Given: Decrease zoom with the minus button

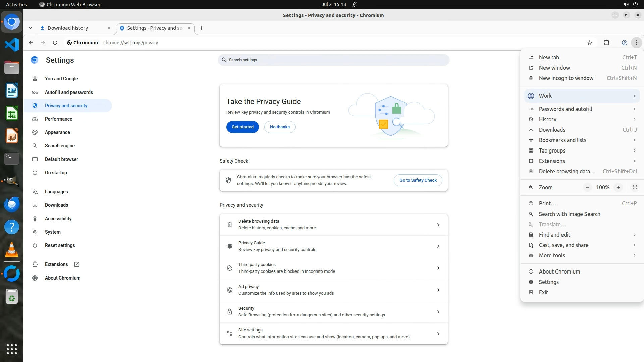Looking at the screenshot, I should 587,187.
